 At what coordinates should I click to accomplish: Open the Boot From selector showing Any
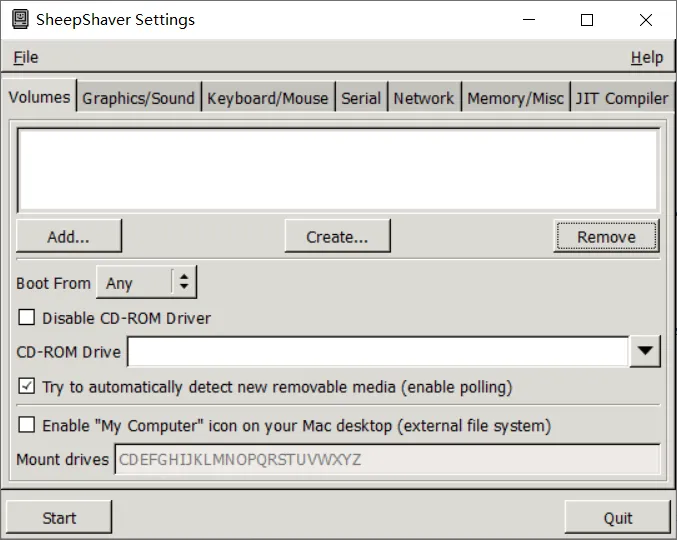click(146, 282)
